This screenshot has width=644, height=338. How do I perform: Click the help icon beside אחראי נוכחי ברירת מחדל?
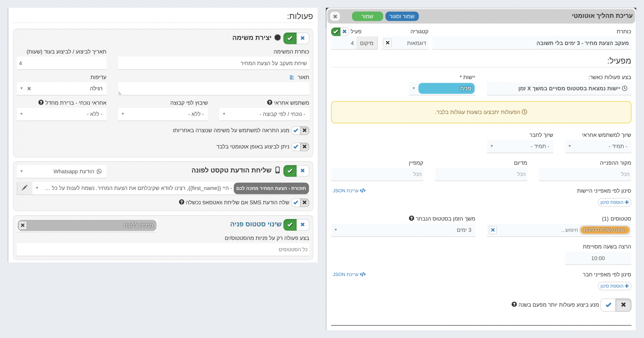click(41, 102)
